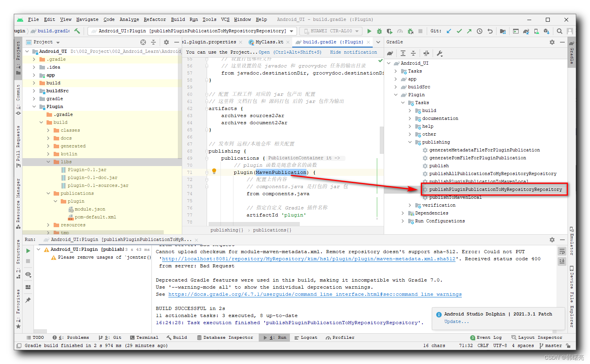Rollback changes with the undo arrow
The image size is (590, 364).
[490, 31]
